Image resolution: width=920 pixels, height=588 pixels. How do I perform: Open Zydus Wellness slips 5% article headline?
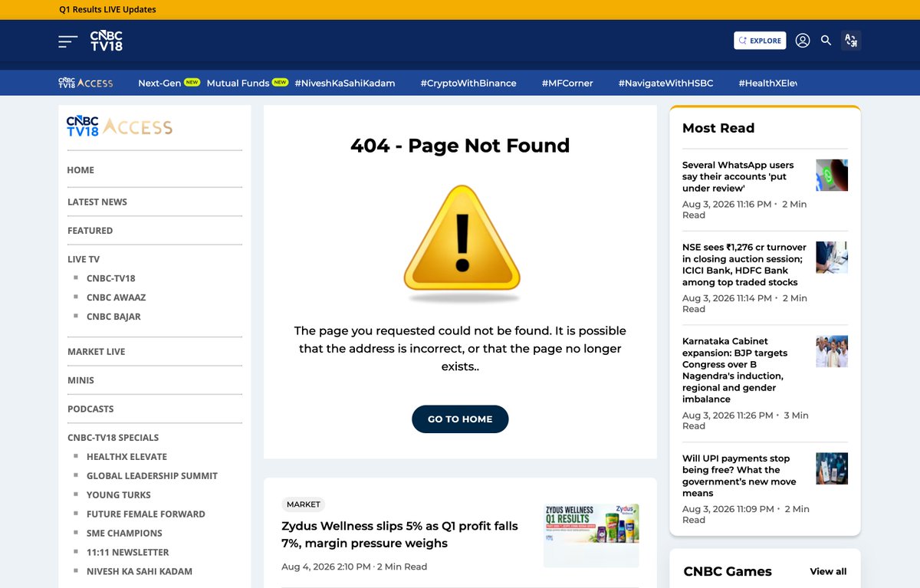tap(399, 535)
